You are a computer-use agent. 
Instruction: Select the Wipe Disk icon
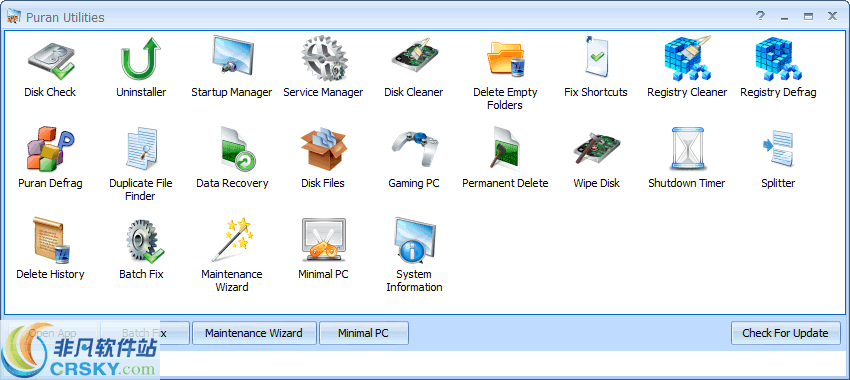(596, 149)
